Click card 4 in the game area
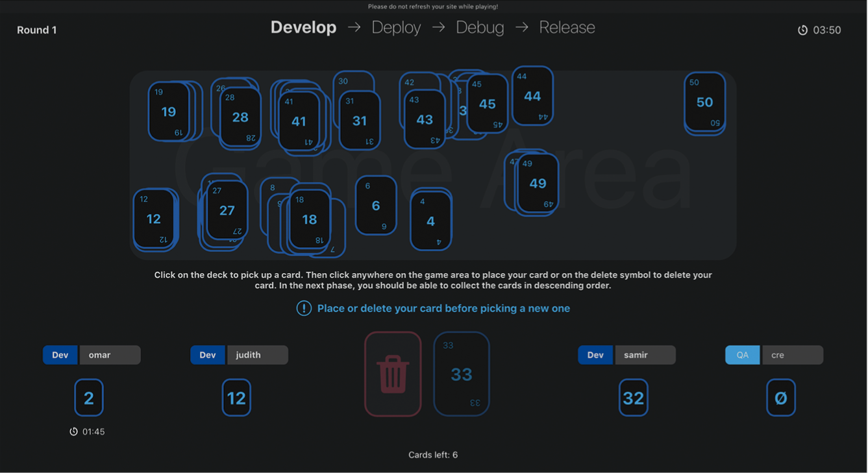The image size is (868, 473). coord(430,221)
